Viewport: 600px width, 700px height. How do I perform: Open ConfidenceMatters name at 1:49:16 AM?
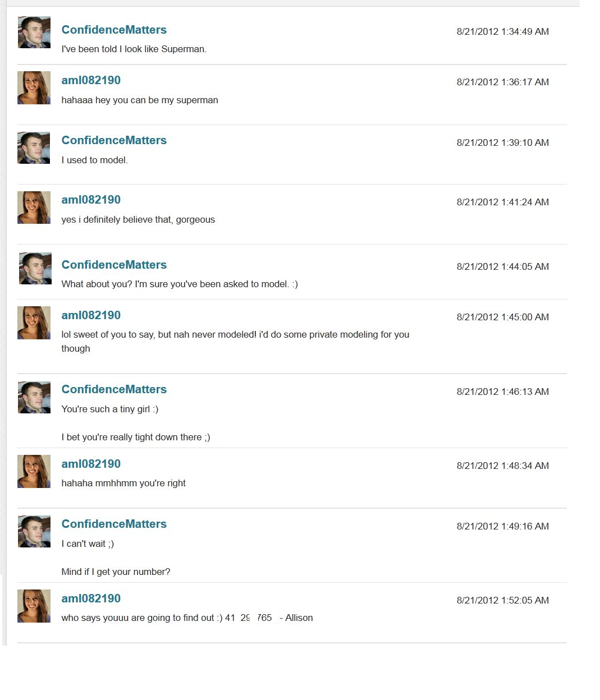[x=114, y=524]
